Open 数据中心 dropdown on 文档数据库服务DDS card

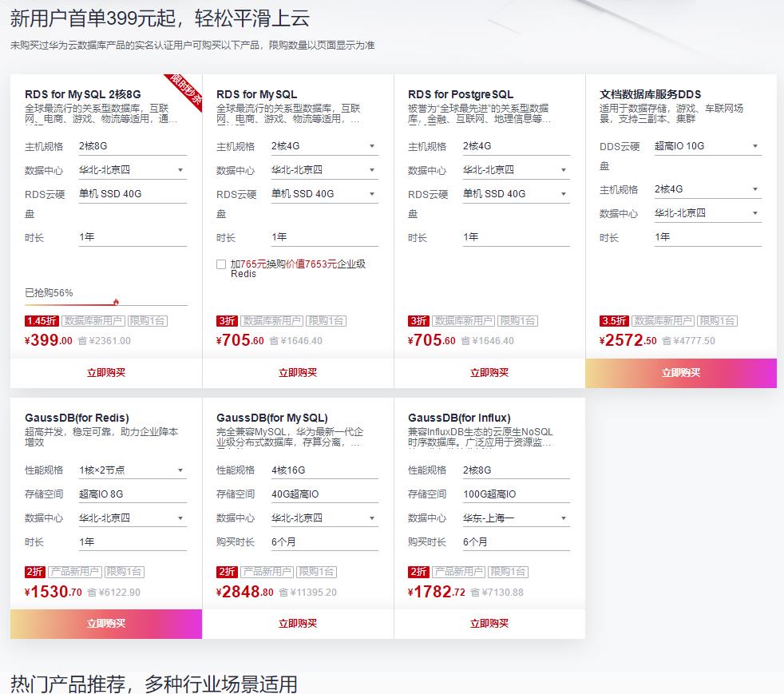coord(707,213)
